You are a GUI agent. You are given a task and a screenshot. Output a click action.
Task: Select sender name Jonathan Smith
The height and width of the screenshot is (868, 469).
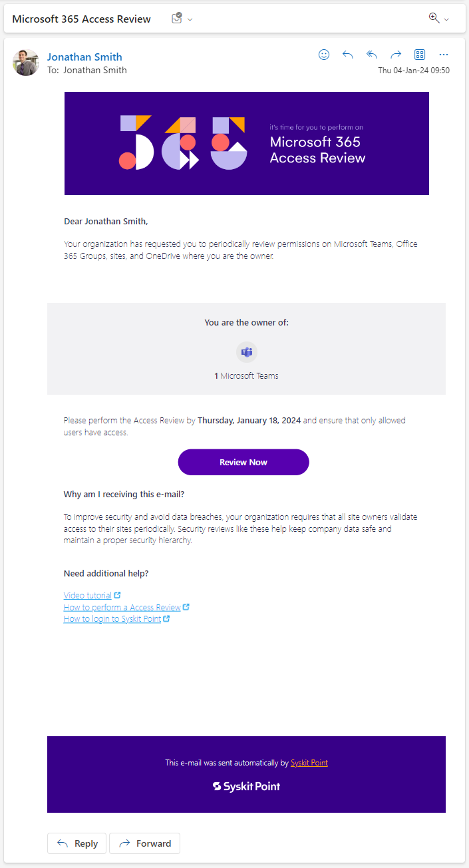pyautogui.click(x=84, y=57)
